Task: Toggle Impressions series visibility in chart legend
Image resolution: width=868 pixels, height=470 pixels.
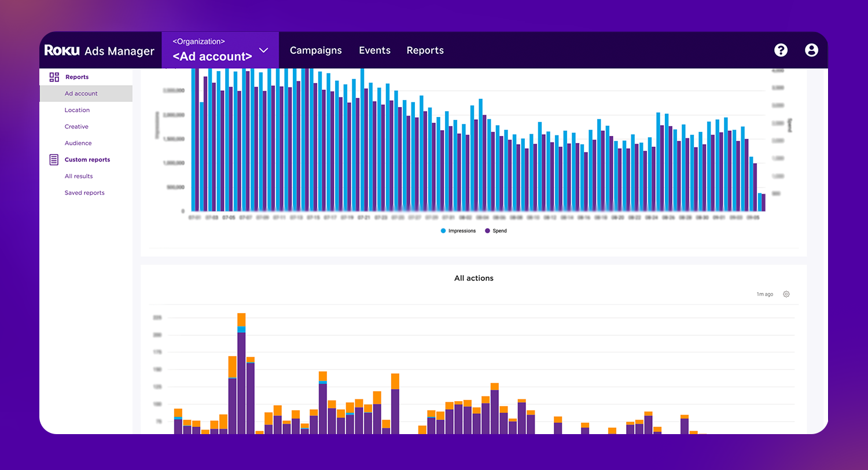Action: tap(458, 230)
